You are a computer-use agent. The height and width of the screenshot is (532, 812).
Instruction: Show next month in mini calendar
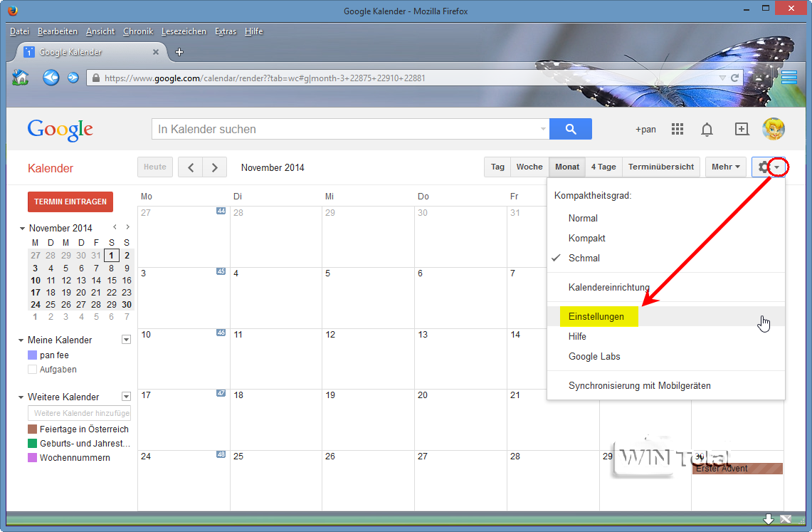(127, 227)
